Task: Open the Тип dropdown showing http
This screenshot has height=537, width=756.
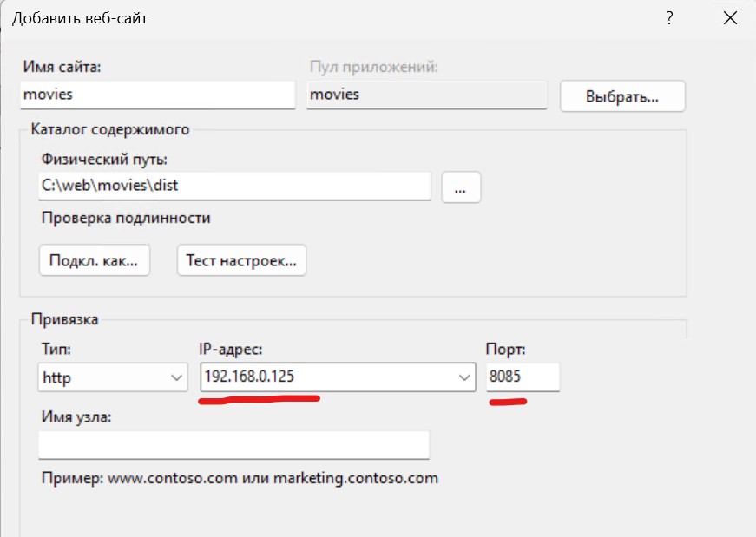Action: click(113, 377)
